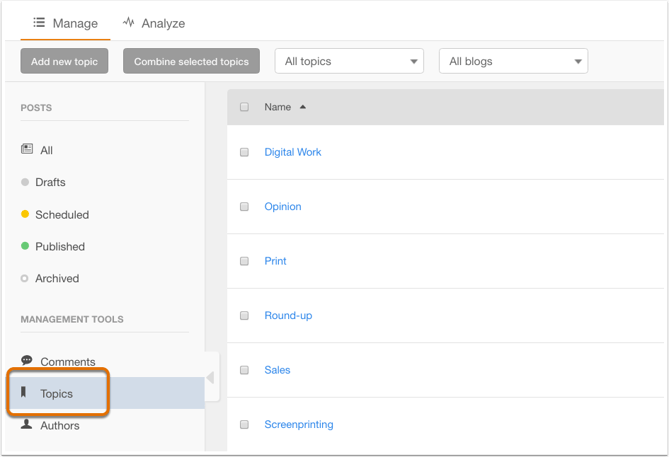Click the Authors person icon
Viewport: 669px width, 457px height.
pos(27,425)
